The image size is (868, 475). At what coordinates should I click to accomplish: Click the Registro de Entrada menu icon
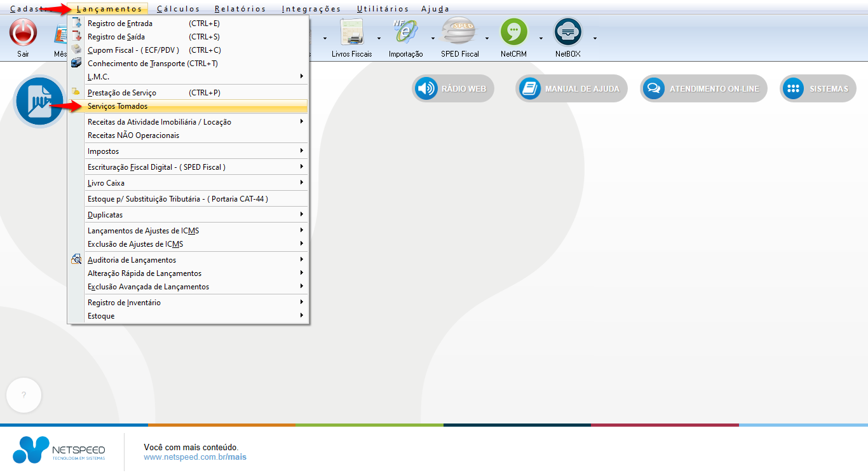click(77, 23)
